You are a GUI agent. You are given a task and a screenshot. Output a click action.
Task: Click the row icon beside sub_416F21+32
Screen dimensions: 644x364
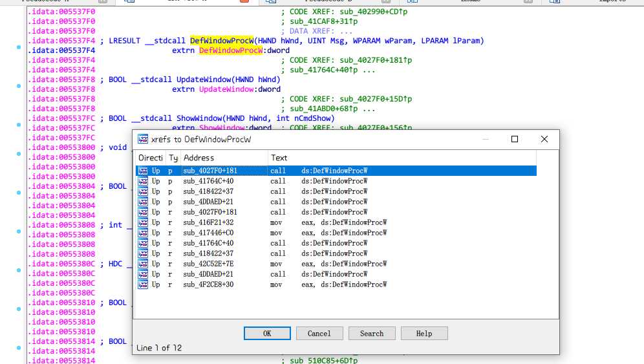click(x=143, y=222)
